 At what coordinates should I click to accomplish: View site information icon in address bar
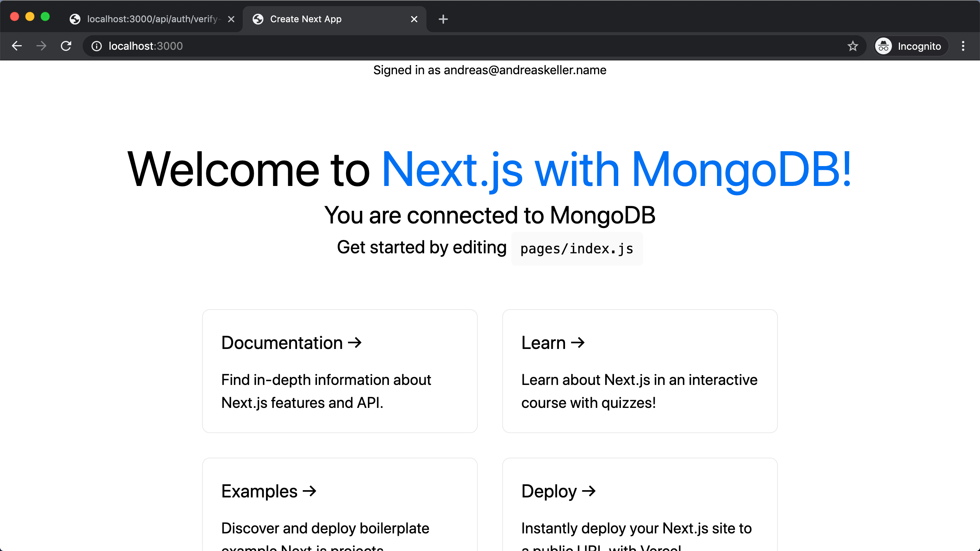click(x=96, y=46)
